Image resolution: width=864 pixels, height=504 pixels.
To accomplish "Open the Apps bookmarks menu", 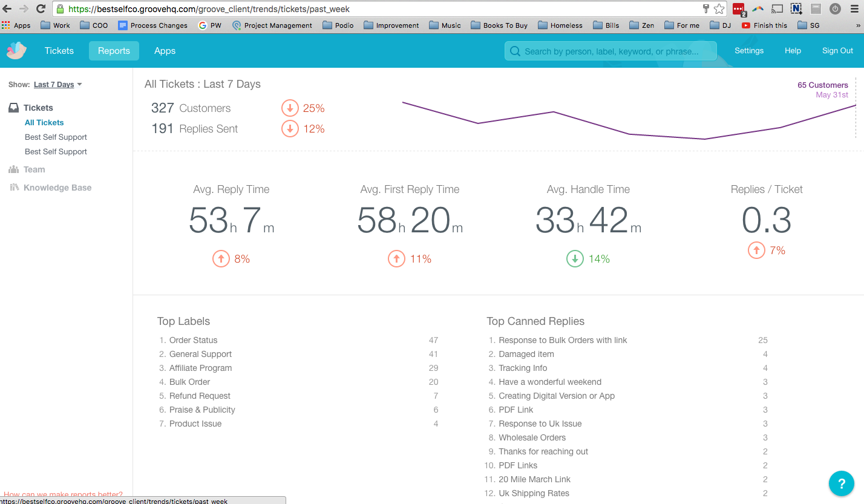I will (x=16, y=25).
